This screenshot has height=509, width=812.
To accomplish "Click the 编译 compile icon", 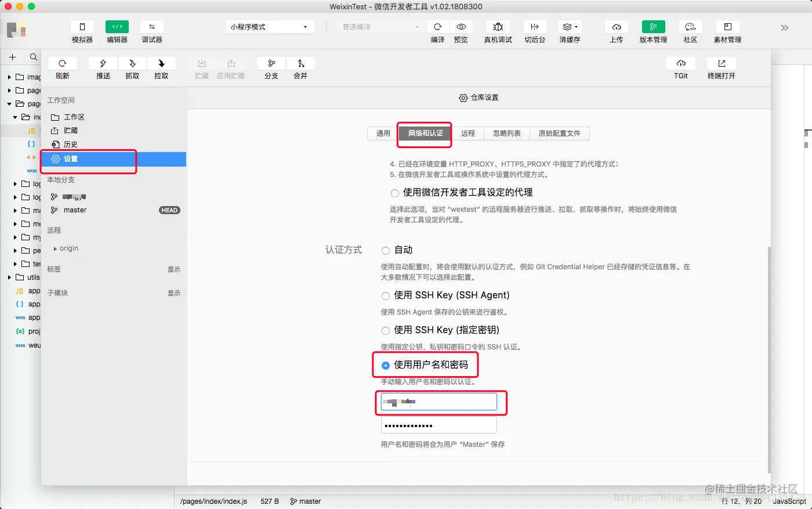I will [438, 27].
